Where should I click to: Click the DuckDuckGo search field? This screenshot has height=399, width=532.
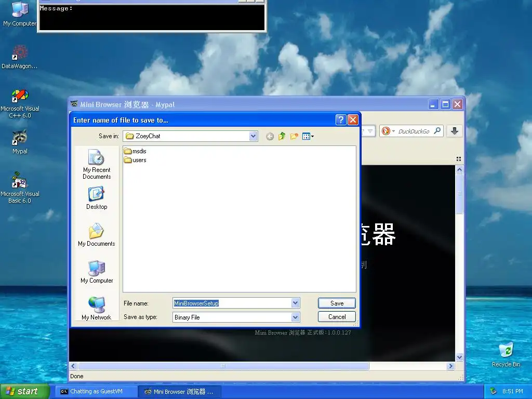click(415, 131)
